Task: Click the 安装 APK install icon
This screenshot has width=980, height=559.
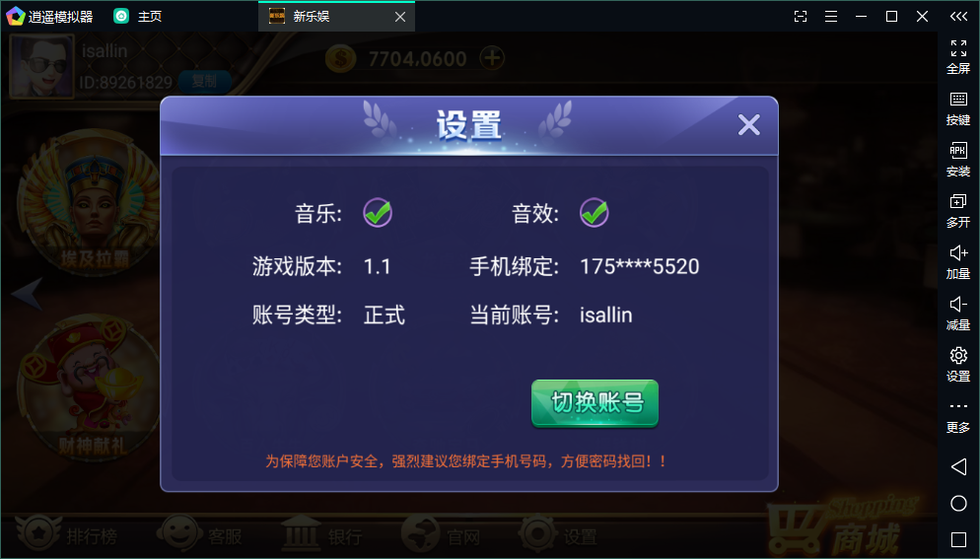Action: (958, 160)
